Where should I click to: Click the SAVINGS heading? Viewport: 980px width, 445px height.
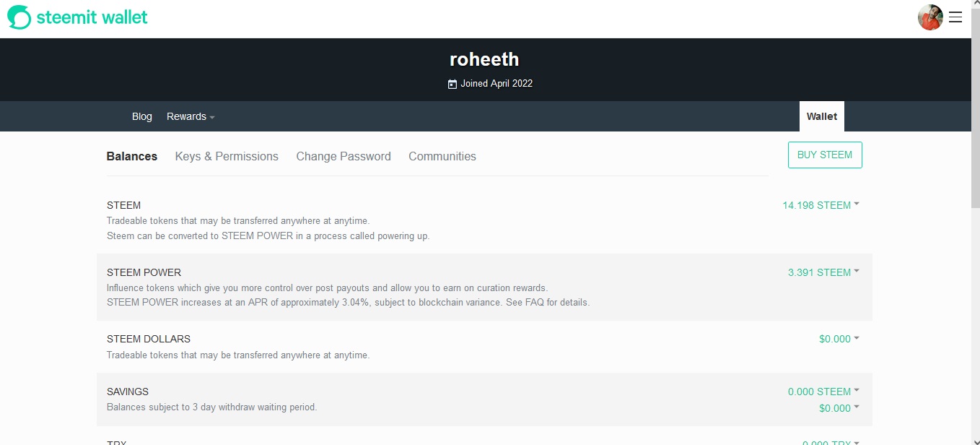point(128,392)
